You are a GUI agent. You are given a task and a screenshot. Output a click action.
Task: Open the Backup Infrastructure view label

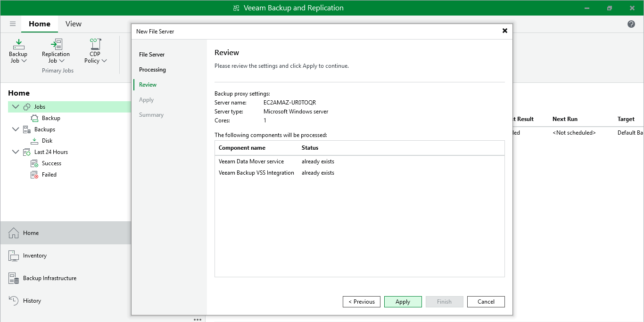coord(50,278)
